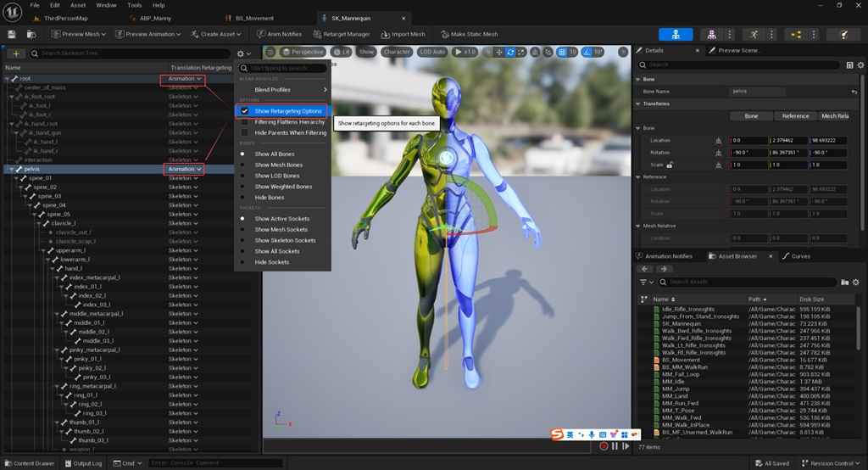Toggle the coordinate system globe icon

[x=536, y=52]
